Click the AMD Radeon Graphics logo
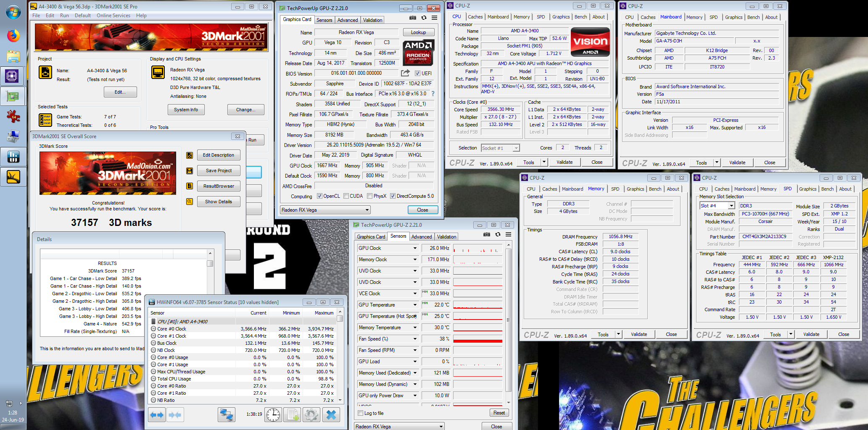 click(x=418, y=52)
